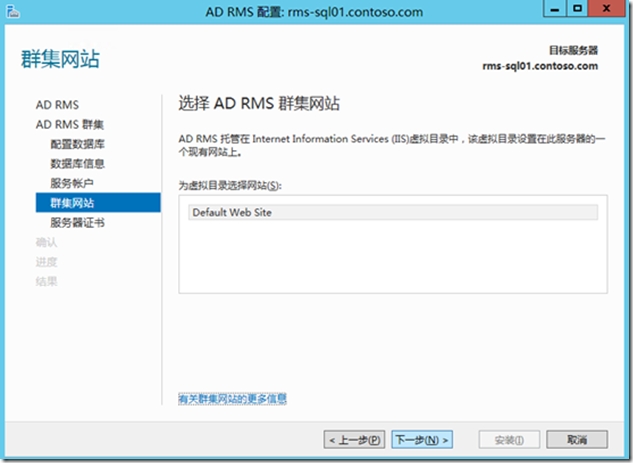Screen dimensions: 633x463
Task: Click the AD RMS wizard title bar icon
Action: click(x=13, y=12)
